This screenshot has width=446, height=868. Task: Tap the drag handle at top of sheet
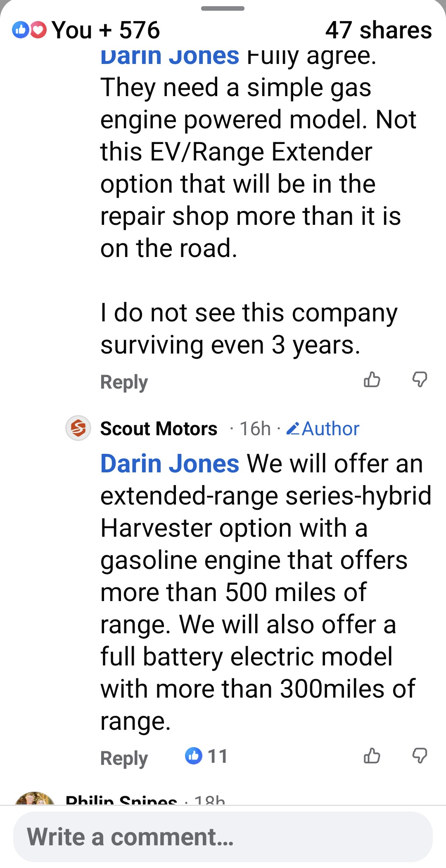223,8
